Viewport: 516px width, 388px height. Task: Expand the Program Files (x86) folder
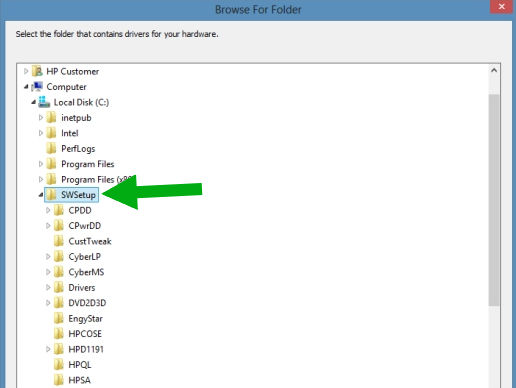click(41, 179)
